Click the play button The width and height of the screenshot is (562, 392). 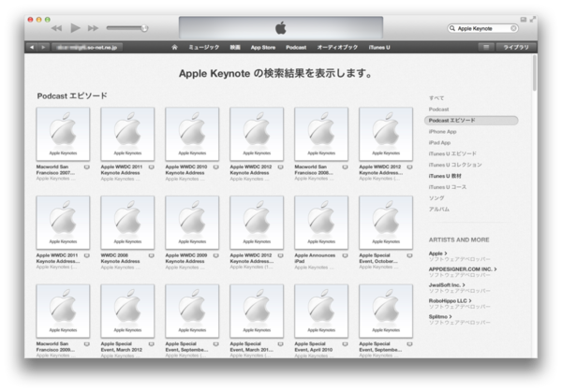coord(75,28)
